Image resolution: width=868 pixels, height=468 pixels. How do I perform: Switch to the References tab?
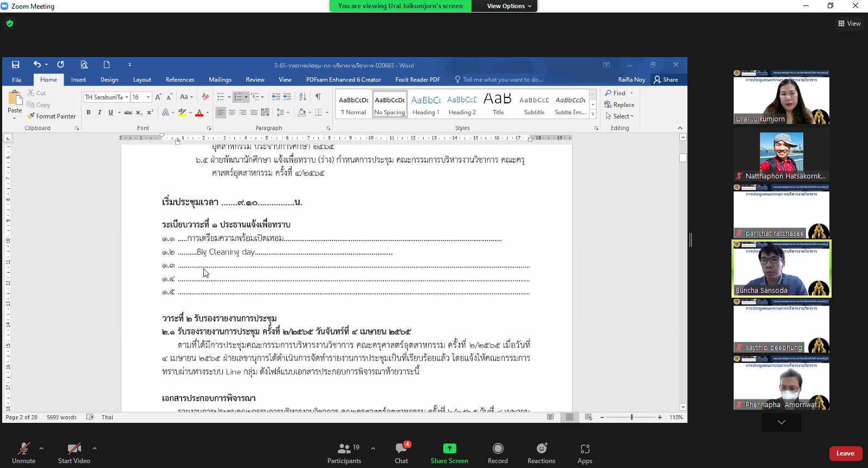click(180, 79)
